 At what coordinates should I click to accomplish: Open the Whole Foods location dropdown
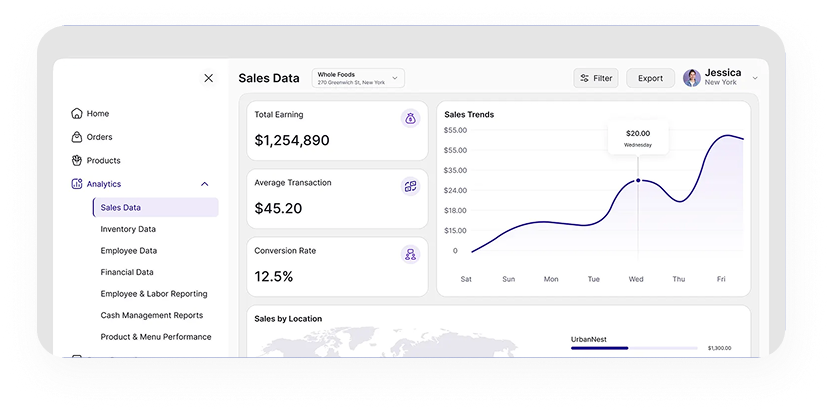pos(357,78)
